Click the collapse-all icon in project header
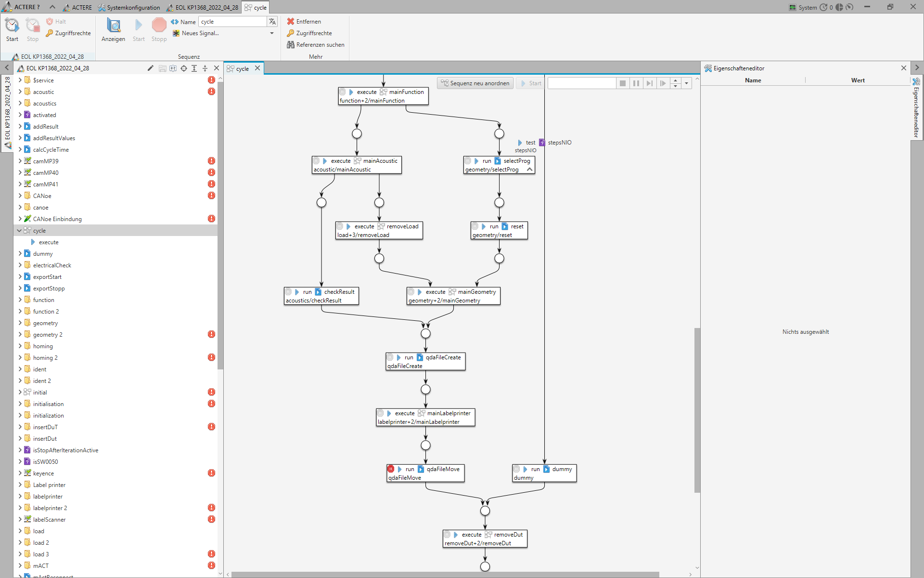The width and height of the screenshot is (924, 578). pos(205,68)
